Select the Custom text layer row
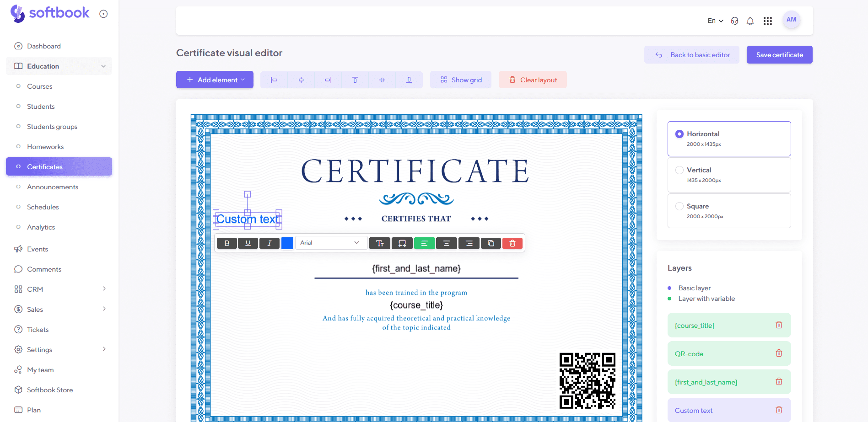The width and height of the screenshot is (868, 422). [729, 410]
